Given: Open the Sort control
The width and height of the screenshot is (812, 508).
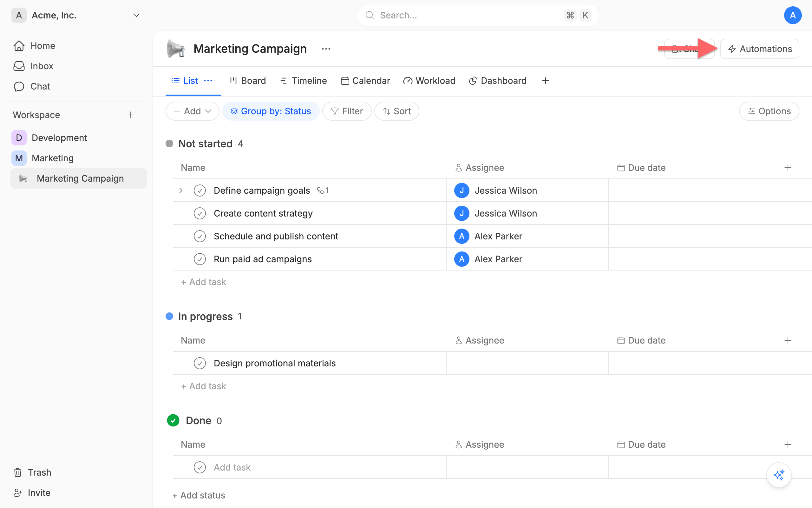Looking at the screenshot, I should point(396,111).
